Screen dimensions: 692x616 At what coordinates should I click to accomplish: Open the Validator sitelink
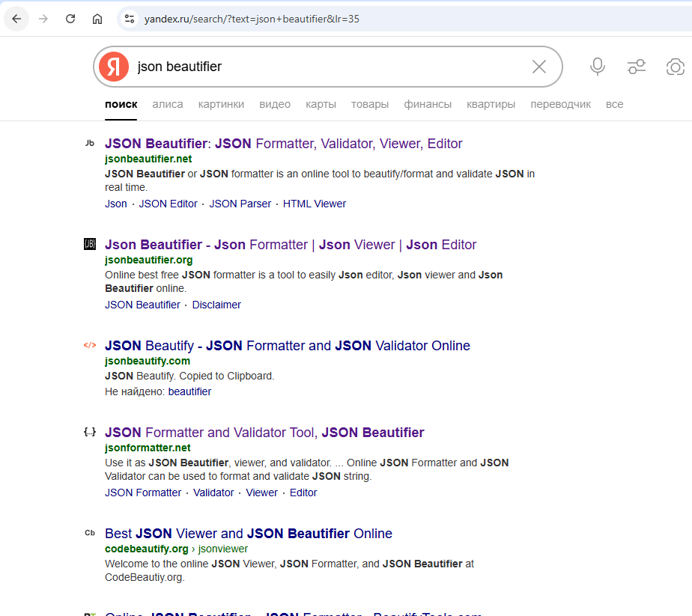pyautogui.click(x=213, y=493)
